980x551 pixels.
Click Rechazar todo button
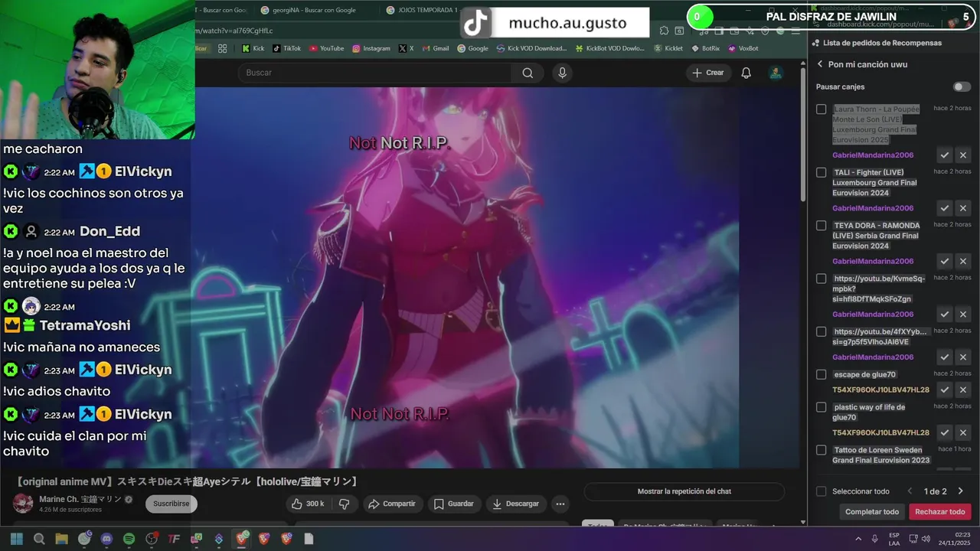tap(940, 511)
